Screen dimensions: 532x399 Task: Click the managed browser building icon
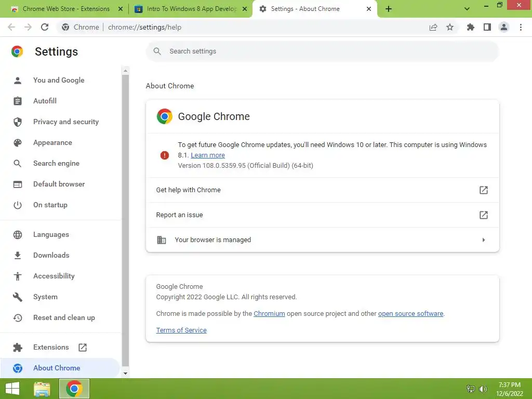pos(162,240)
